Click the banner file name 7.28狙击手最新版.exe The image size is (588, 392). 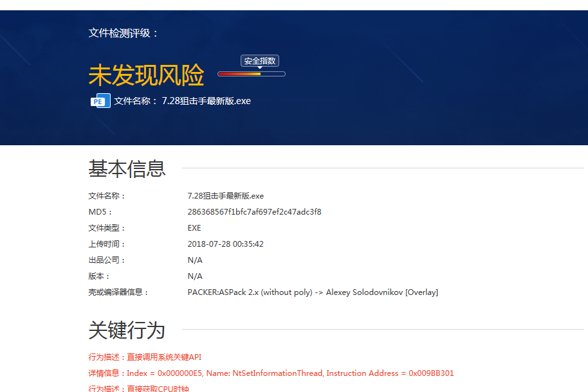pos(207,101)
